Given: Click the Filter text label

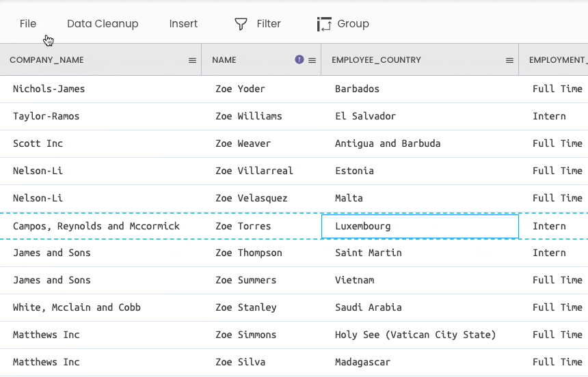Looking at the screenshot, I should 269,24.
